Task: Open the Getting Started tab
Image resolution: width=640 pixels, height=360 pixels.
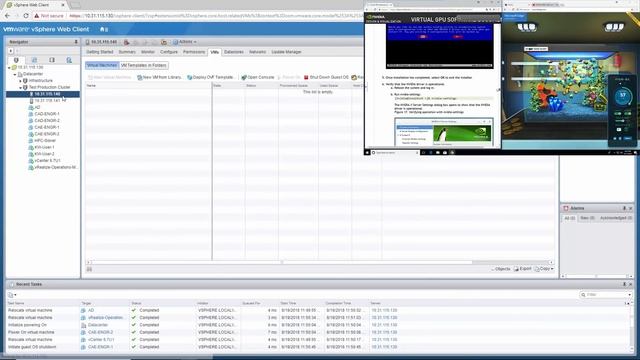Action: point(100,52)
